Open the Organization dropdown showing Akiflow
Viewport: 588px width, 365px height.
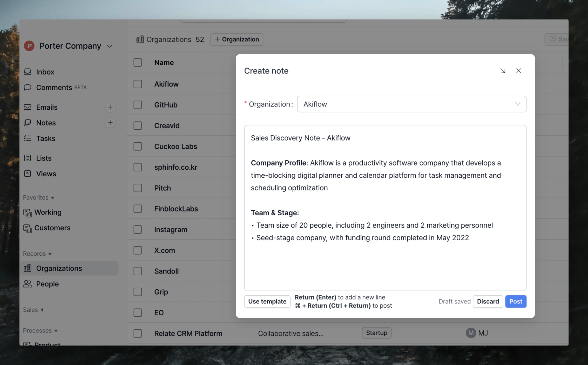point(411,104)
